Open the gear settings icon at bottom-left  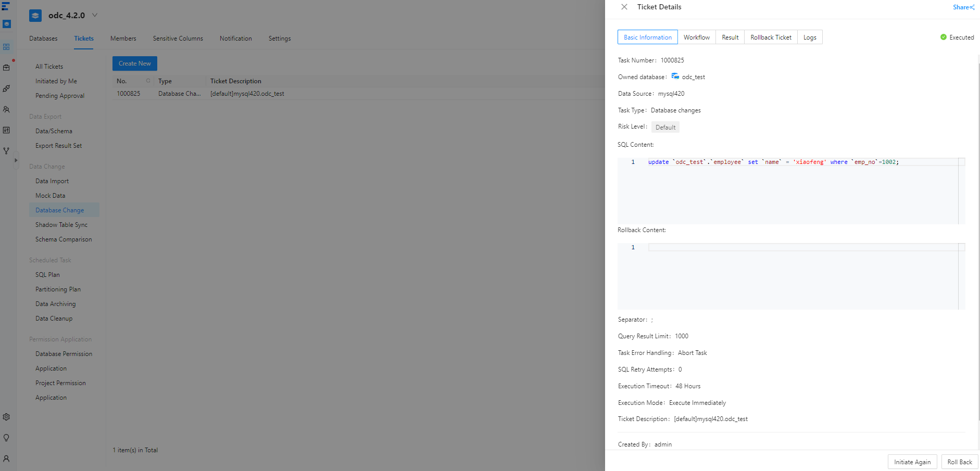click(x=6, y=417)
